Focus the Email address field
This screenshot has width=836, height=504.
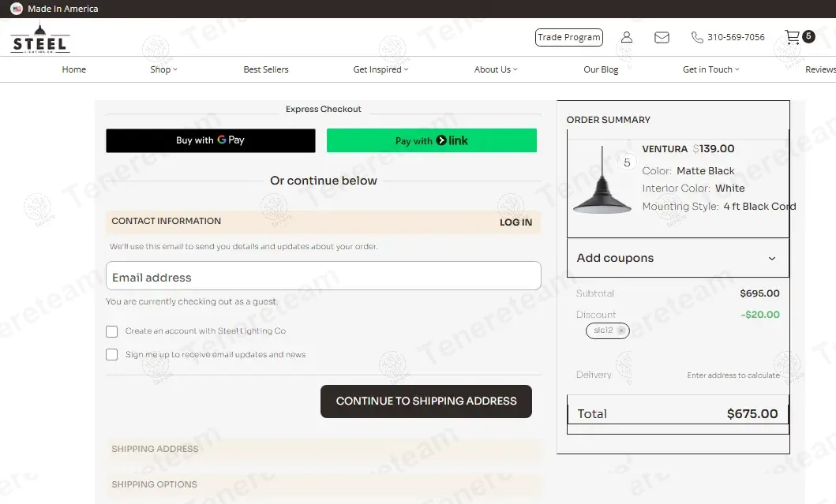point(323,277)
